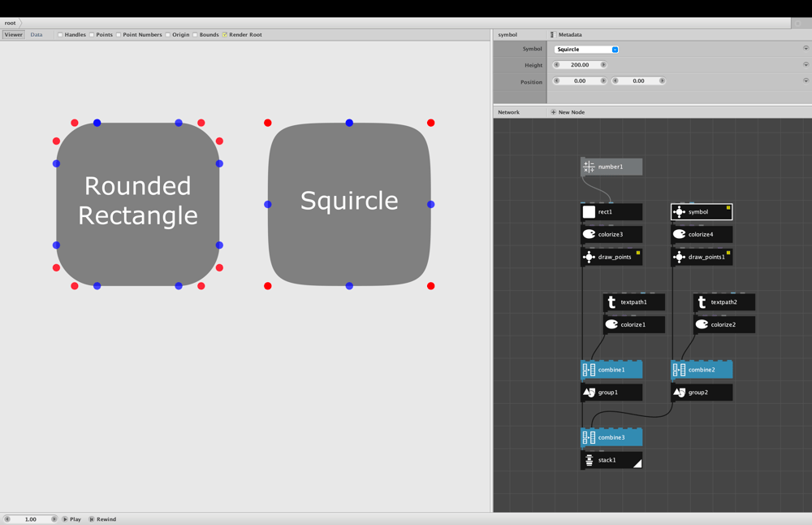The image size is (812, 525).
Task: Select the textpath1 node text icon
Action: [x=611, y=302]
